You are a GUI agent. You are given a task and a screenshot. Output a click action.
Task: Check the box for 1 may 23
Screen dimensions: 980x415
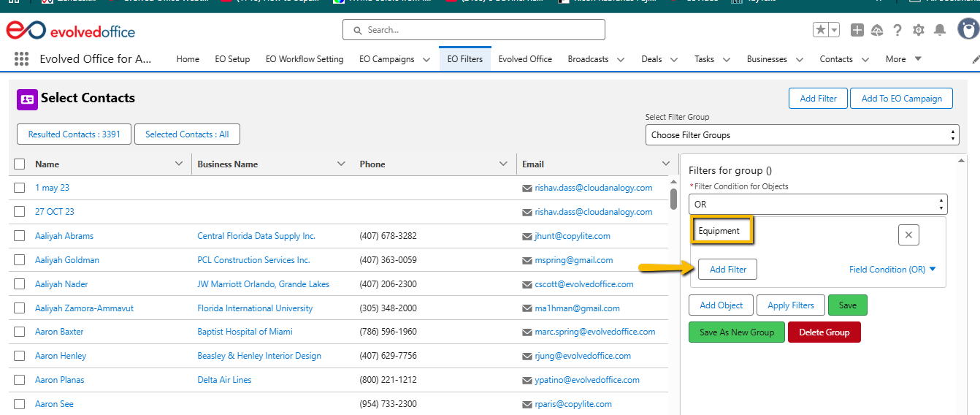[x=20, y=188]
